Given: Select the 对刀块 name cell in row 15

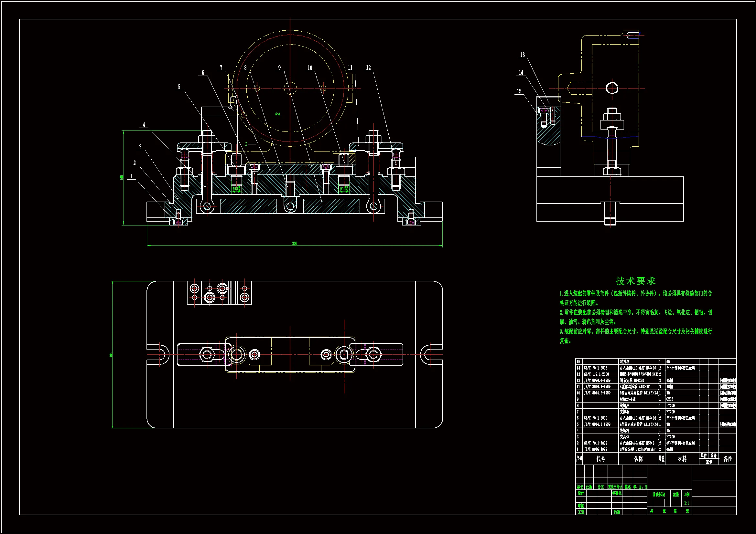Looking at the screenshot, I should coord(624,361).
